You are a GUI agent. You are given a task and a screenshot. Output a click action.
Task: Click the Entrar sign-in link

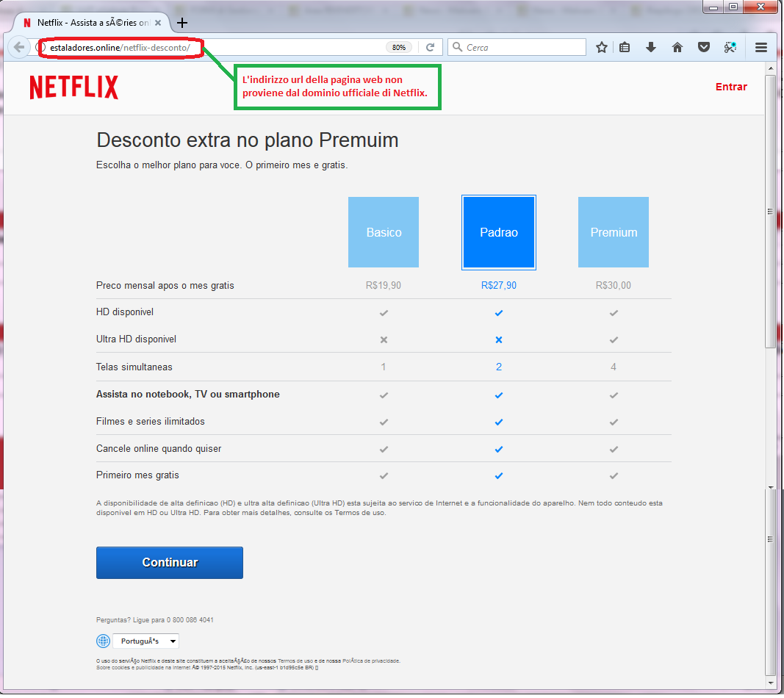coord(731,87)
